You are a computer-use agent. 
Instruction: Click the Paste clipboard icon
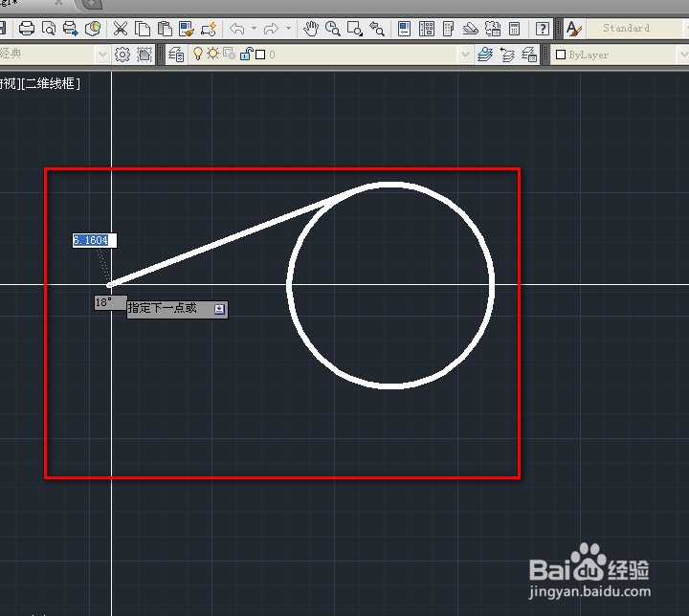165,29
